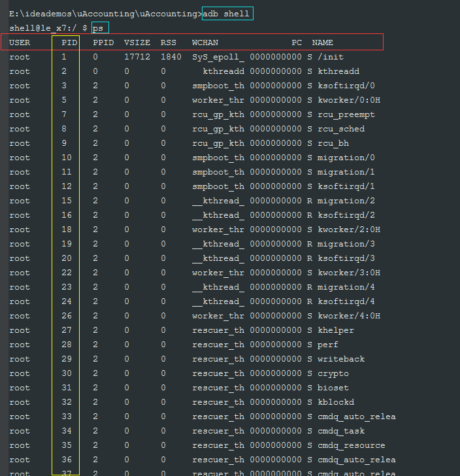This screenshot has height=476, width=460.
Task: Click the VSIZE column header
Action: (137, 42)
